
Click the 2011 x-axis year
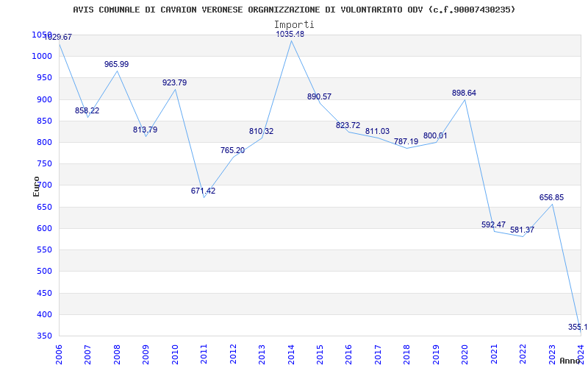click(x=204, y=354)
